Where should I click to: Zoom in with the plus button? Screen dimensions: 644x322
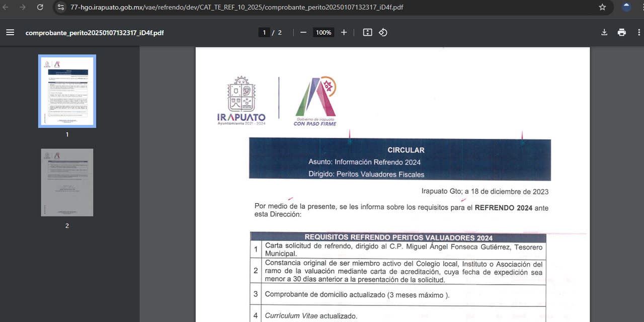click(344, 32)
